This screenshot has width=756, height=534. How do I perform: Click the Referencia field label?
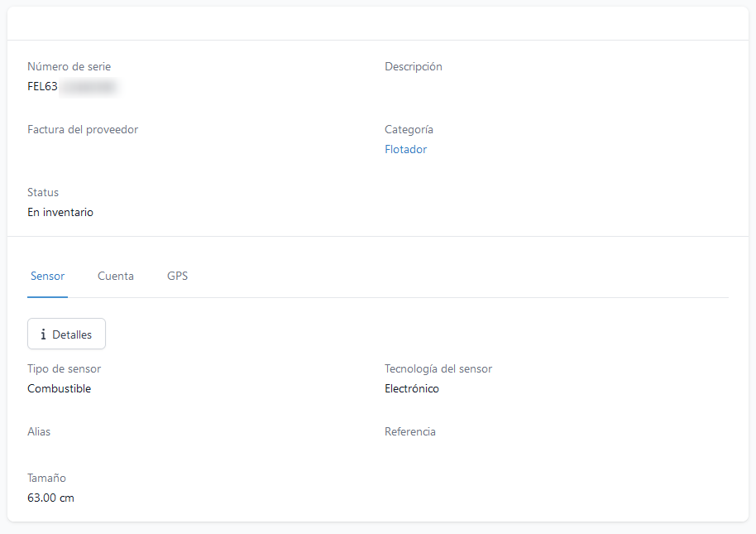[x=409, y=432]
